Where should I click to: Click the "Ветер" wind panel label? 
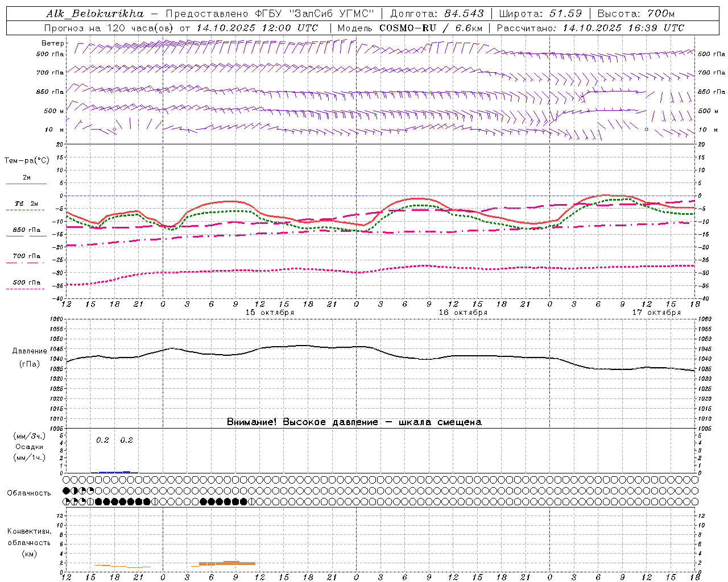click(x=52, y=43)
